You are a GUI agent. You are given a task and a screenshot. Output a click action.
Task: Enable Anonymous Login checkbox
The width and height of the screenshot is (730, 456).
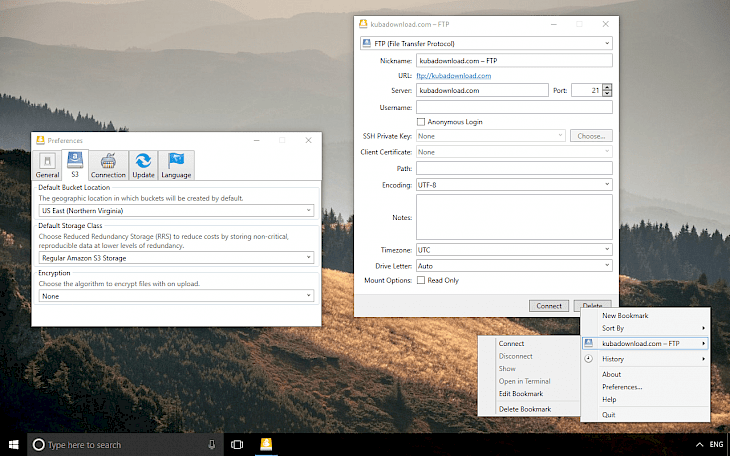point(421,122)
